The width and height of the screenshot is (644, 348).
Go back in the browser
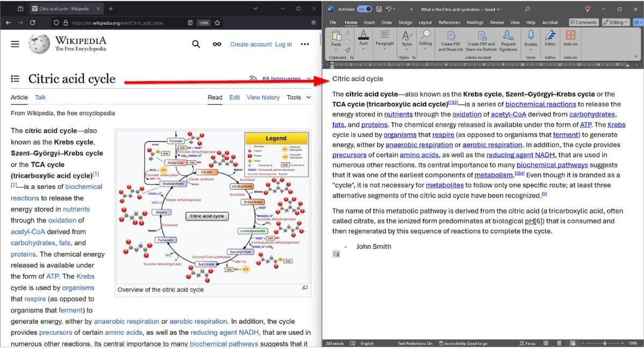pos(9,23)
